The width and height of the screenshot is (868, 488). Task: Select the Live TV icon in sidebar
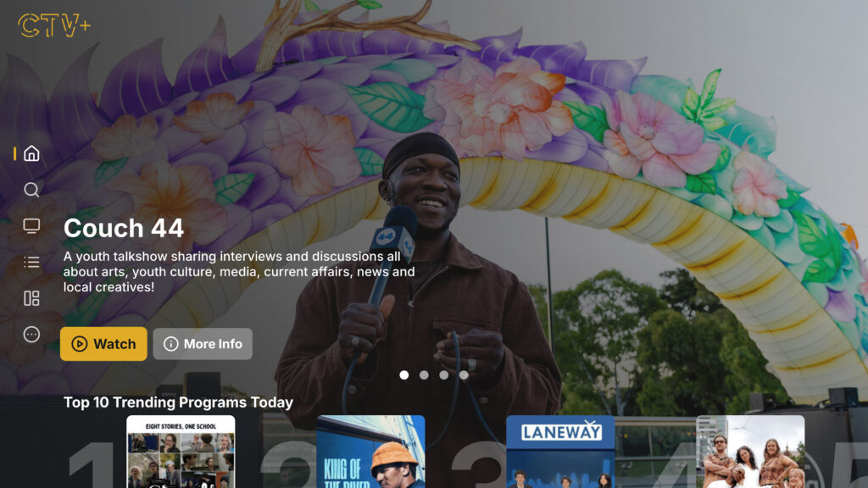(x=31, y=225)
